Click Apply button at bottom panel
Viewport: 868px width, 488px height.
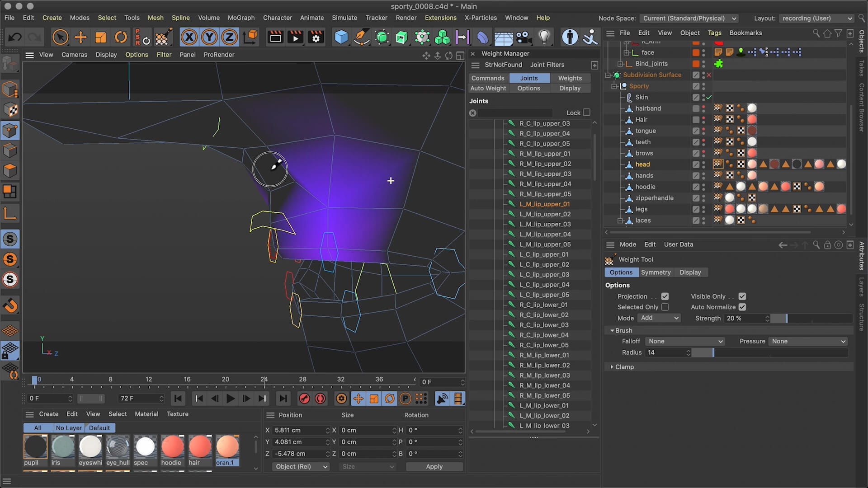point(434,466)
